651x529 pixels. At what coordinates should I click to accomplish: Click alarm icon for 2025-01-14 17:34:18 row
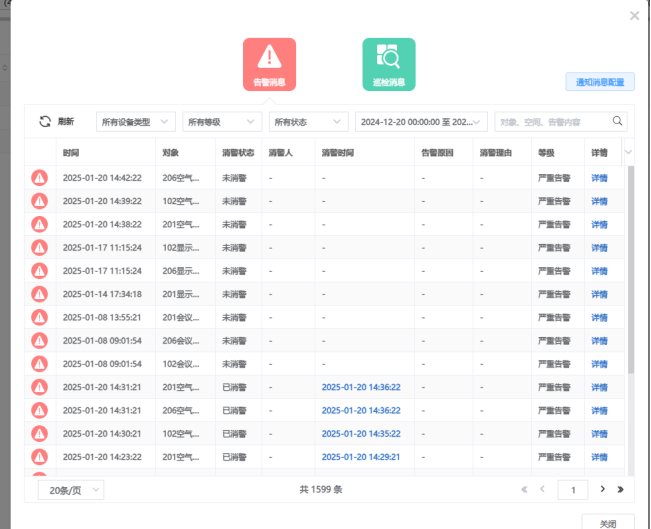[40, 294]
